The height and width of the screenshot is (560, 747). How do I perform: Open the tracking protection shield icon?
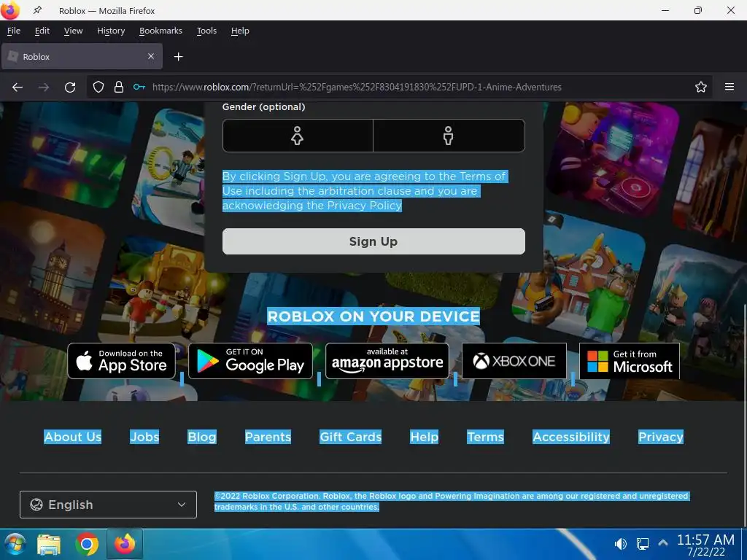pos(98,87)
